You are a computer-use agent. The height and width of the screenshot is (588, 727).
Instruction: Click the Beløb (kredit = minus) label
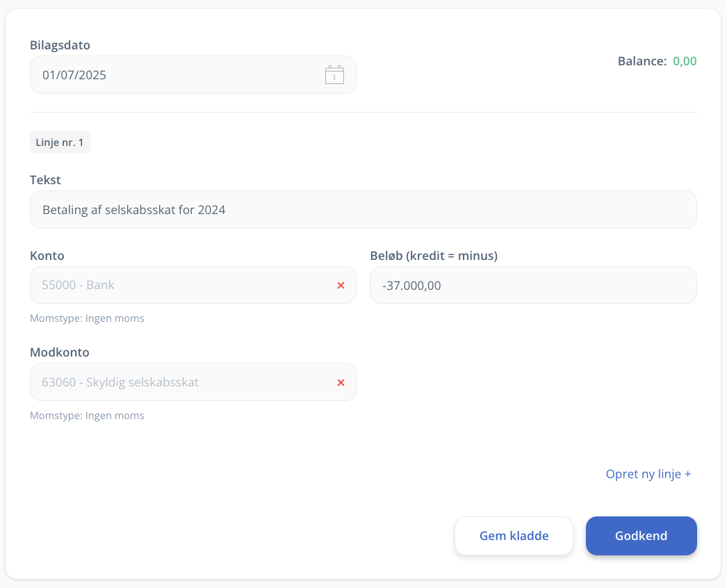pos(434,256)
